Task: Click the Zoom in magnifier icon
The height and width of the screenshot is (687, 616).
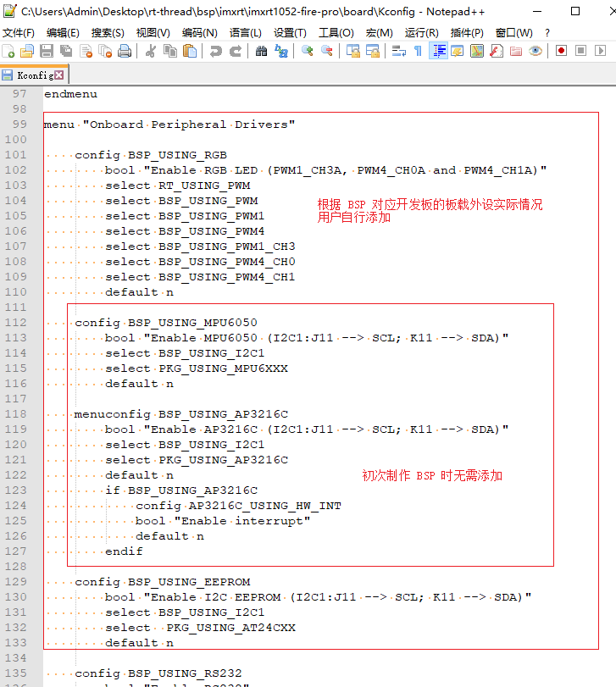Action: click(x=307, y=51)
